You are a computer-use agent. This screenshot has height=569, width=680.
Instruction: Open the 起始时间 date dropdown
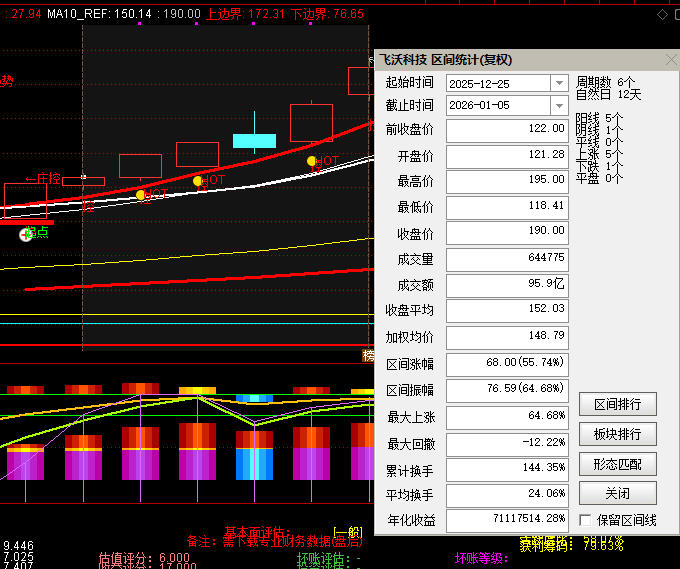pyautogui.click(x=559, y=83)
